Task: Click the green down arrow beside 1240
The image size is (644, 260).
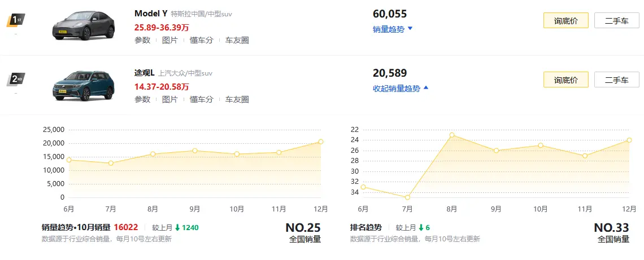Action: point(177,228)
